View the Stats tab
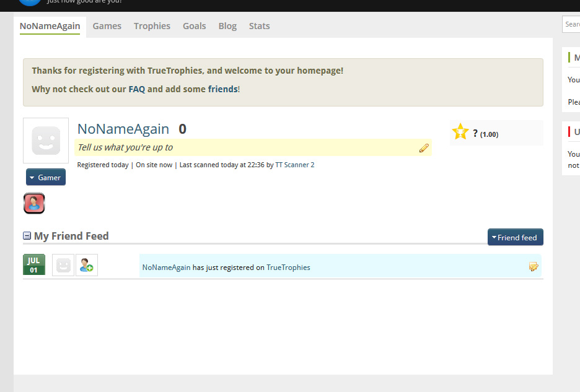Viewport: 580px width, 392px height. coord(259,26)
